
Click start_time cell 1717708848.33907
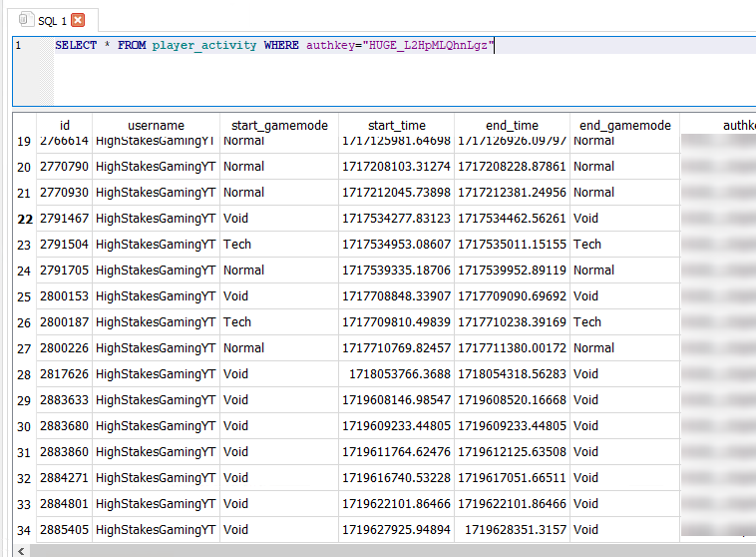tap(396, 296)
